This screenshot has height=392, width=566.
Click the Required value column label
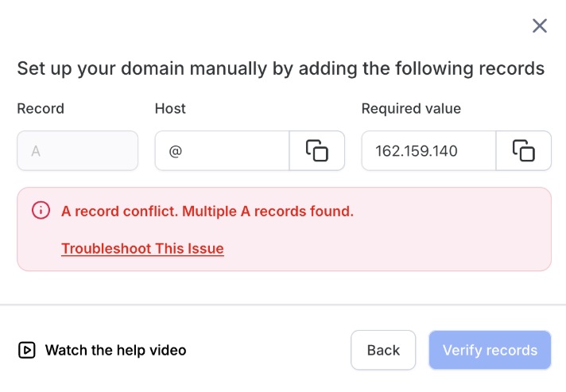tap(411, 108)
